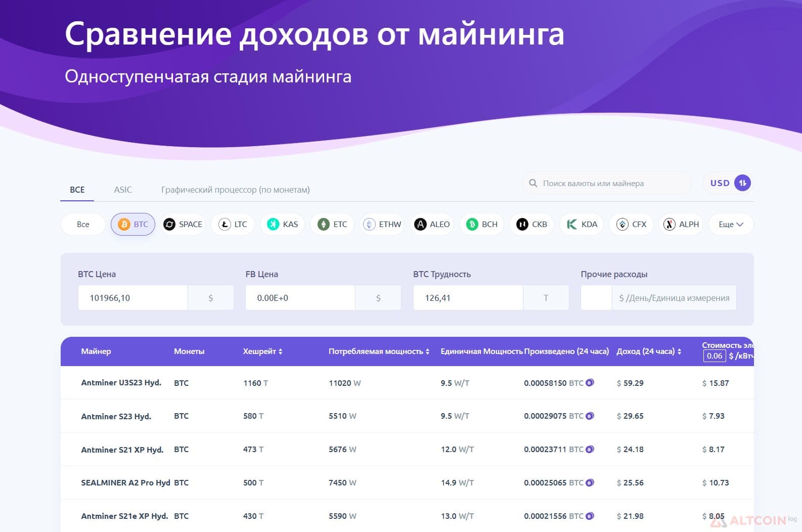Click the search magnifier icon
This screenshot has width=802, height=532.
(533, 183)
